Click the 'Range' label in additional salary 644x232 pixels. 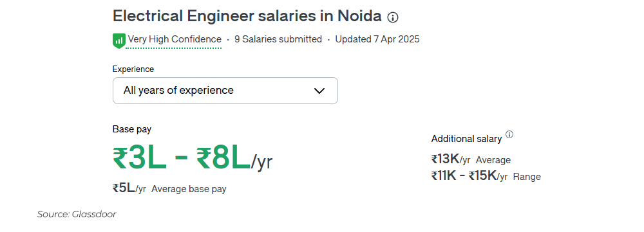pyautogui.click(x=527, y=177)
